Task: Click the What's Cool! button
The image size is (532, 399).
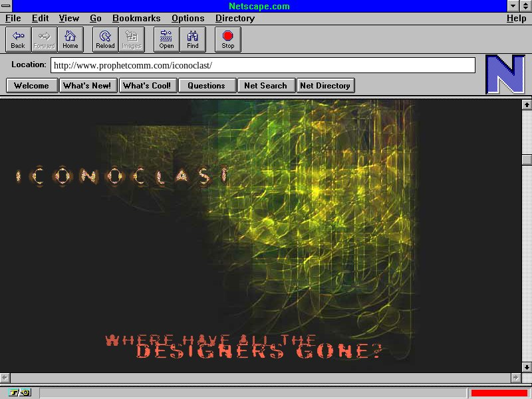Action: 147,85
